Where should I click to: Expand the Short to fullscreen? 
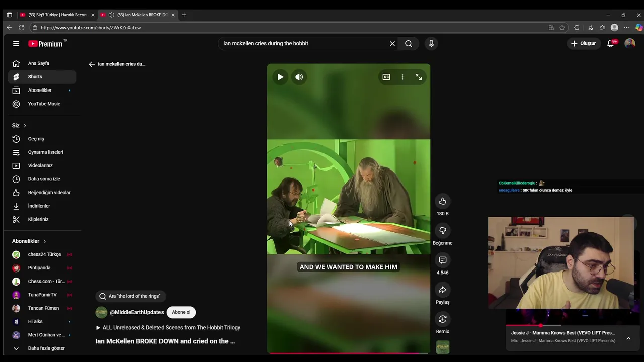pyautogui.click(x=419, y=77)
